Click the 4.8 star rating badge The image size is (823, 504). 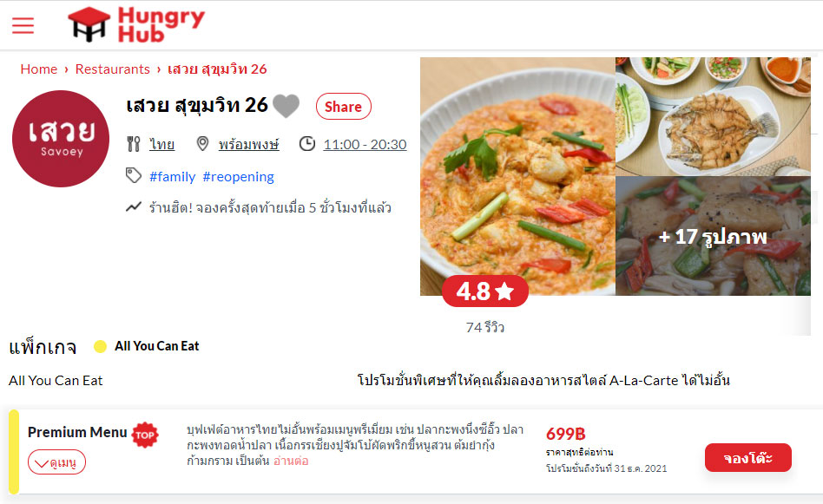click(x=485, y=291)
